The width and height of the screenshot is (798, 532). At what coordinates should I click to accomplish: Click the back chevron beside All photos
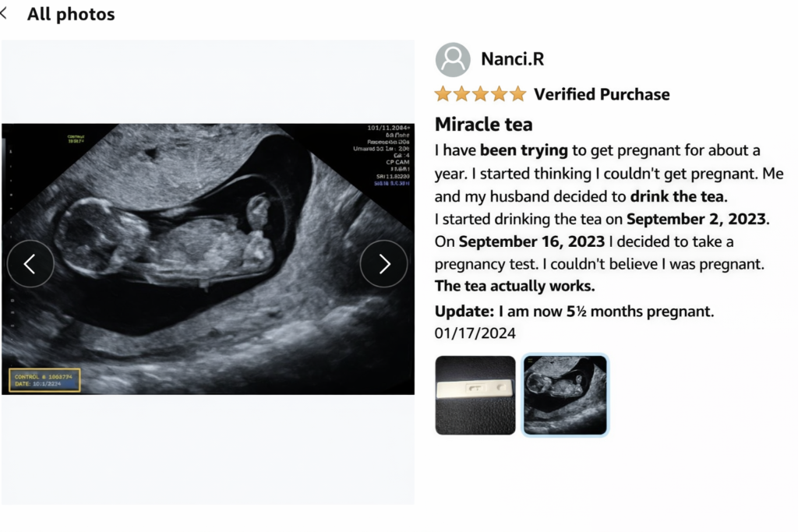(x=4, y=14)
